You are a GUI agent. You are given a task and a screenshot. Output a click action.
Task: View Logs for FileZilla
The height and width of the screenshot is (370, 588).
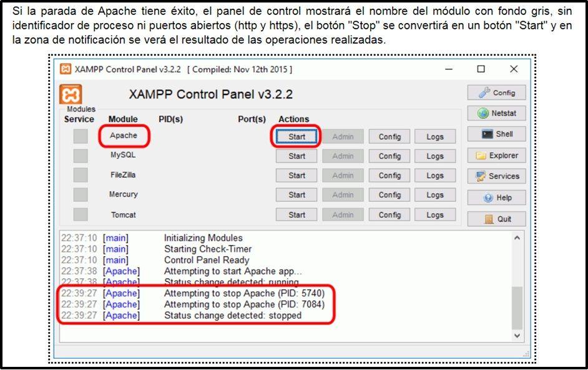pos(435,176)
